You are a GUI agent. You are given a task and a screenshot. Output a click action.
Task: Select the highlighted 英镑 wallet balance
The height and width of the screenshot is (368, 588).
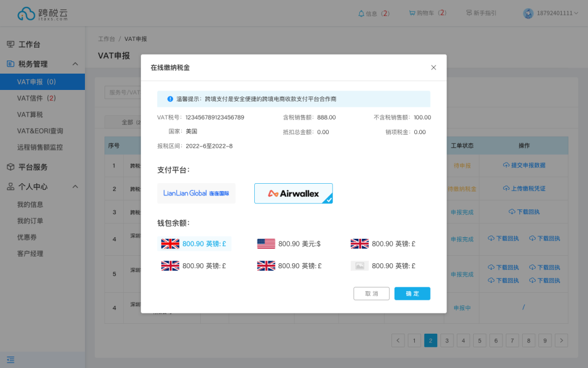(195, 244)
